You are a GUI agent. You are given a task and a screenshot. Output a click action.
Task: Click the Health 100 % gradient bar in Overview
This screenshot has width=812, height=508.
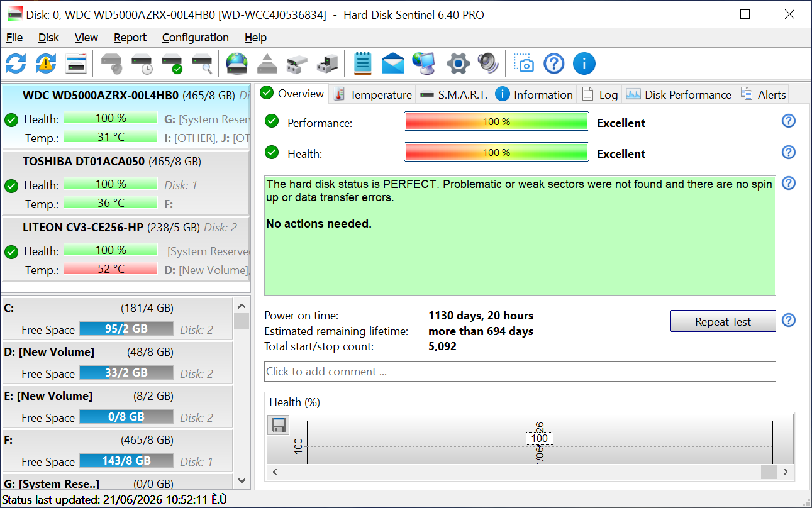496,152
